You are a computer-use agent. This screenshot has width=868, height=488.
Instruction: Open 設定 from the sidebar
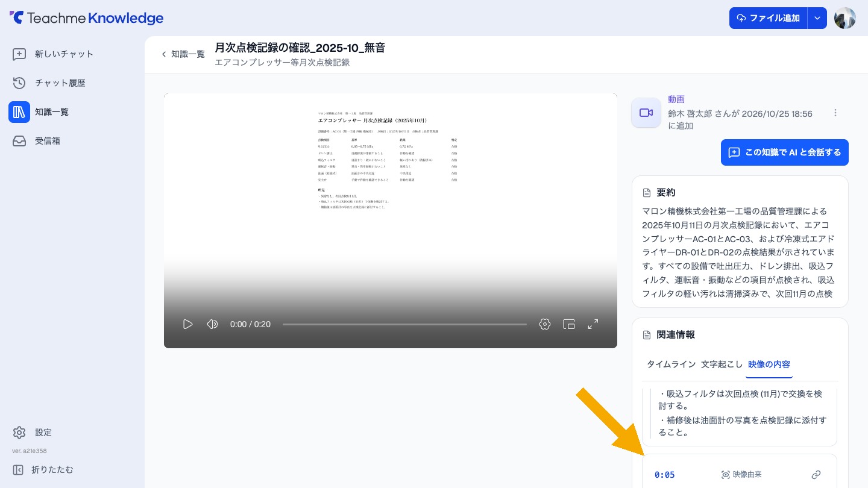pyautogui.click(x=72, y=433)
